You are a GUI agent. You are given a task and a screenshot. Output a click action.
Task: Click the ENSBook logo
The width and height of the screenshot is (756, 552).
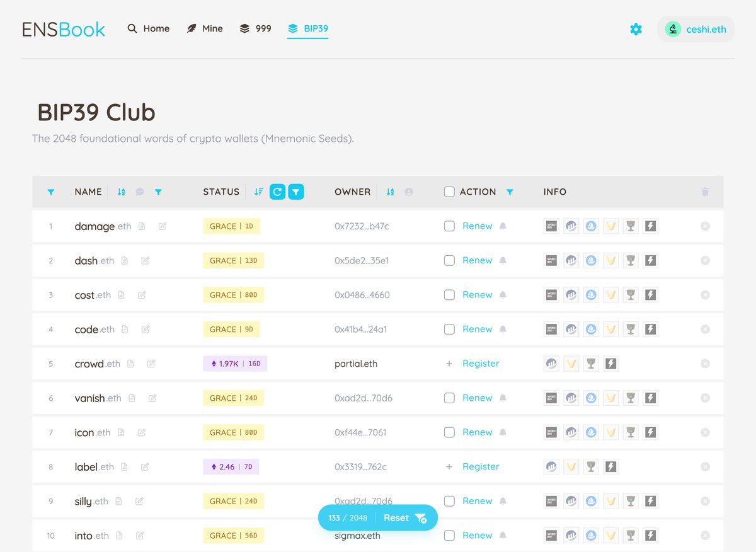pos(64,29)
